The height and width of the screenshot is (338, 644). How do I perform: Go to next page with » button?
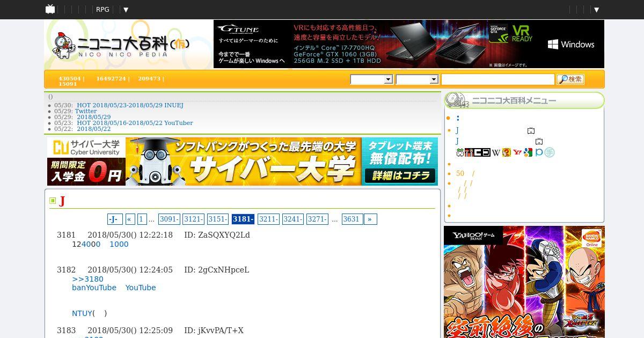click(370, 219)
